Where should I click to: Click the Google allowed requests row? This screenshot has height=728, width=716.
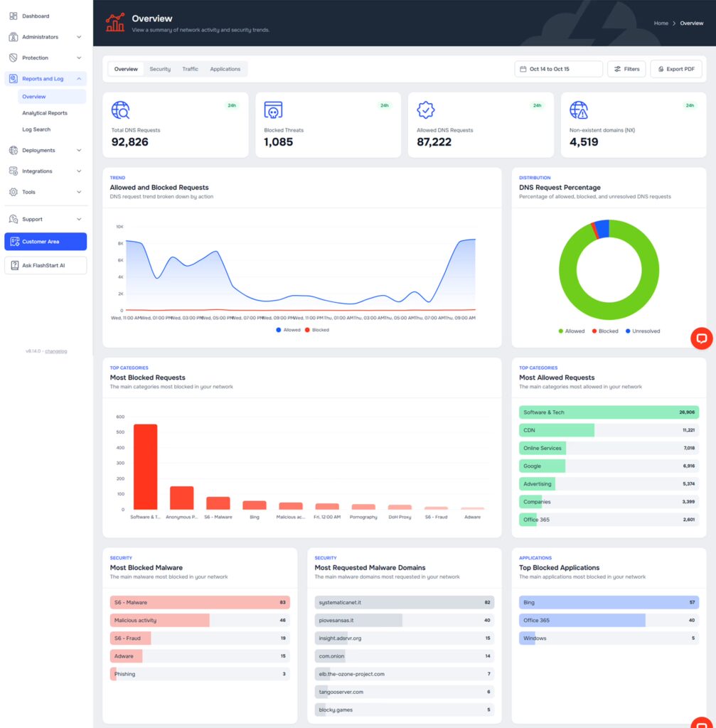609,466
